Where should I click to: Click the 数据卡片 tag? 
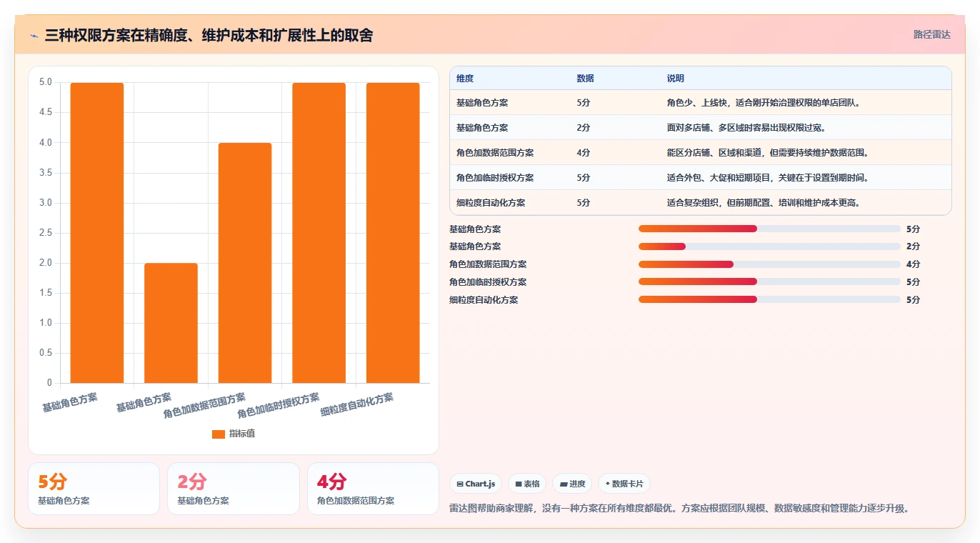tap(624, 484)
